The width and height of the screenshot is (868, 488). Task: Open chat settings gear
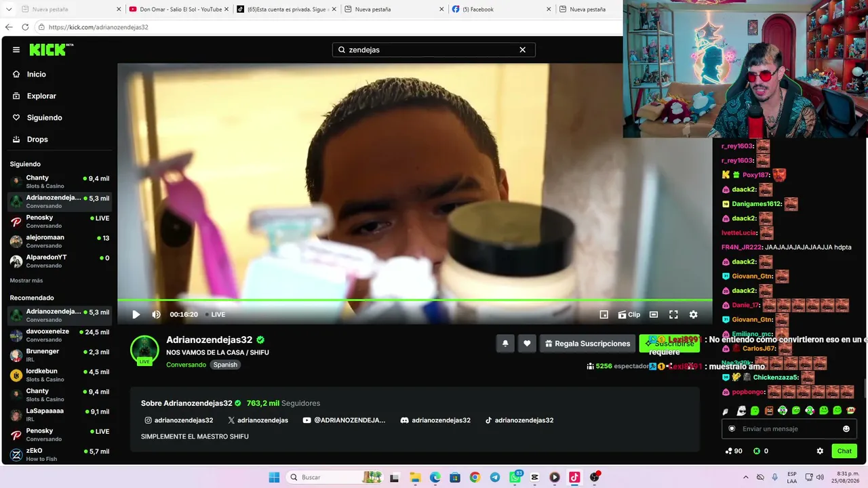pos(820,451)
